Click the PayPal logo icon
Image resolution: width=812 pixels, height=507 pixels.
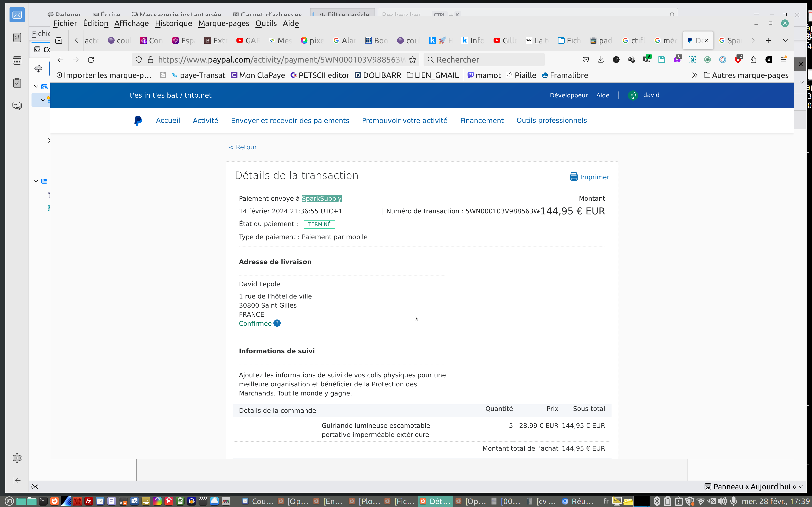[x=138, y=121]
